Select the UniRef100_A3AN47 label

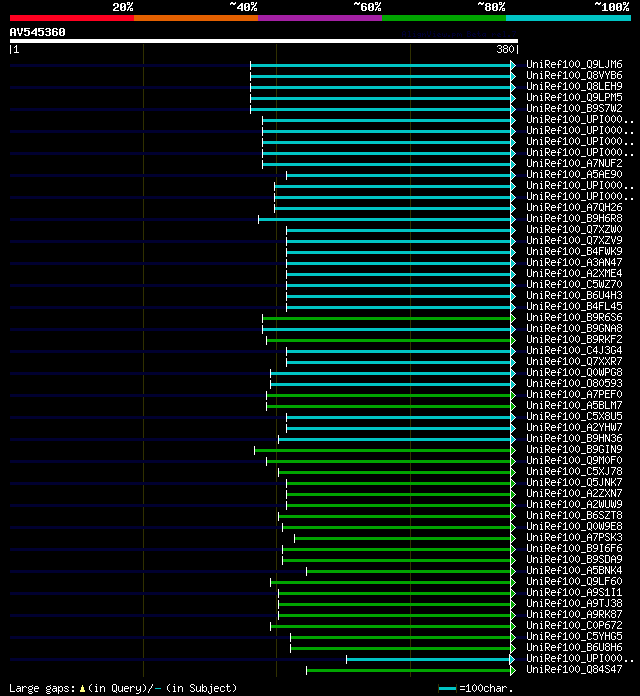[574, 262]
